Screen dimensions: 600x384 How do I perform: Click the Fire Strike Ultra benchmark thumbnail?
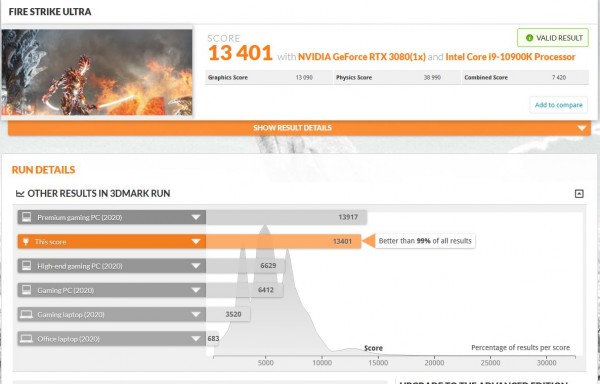[x=97, y=72]
